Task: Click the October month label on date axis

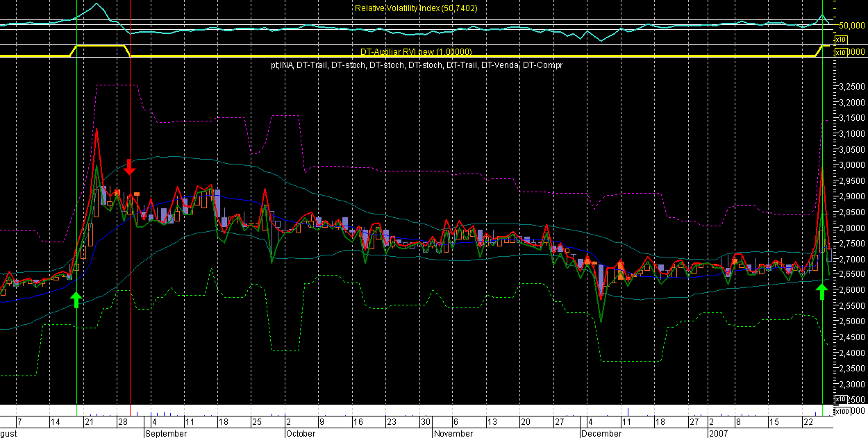Action: (301, 433)
